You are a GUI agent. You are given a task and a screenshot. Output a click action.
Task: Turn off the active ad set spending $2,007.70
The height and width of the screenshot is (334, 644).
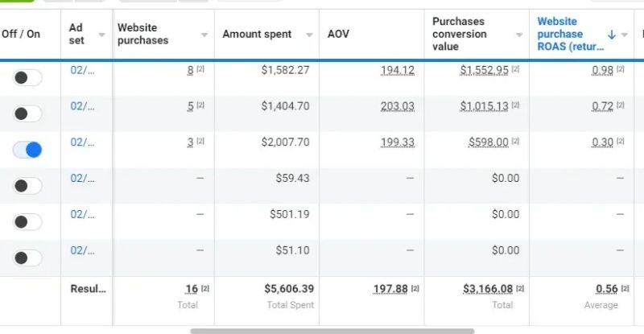28,150
